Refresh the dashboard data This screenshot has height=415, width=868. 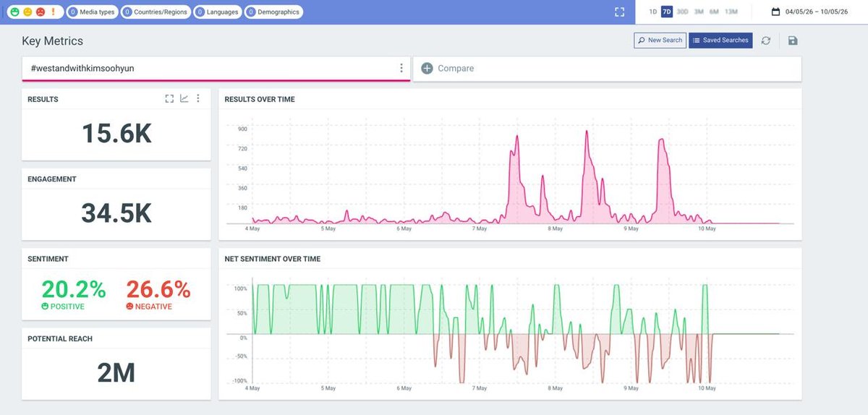[766, 40]
